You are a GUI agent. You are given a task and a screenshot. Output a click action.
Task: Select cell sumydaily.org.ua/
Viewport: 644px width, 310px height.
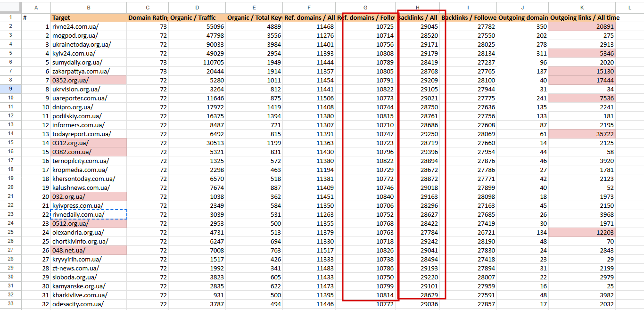(89, 62)
